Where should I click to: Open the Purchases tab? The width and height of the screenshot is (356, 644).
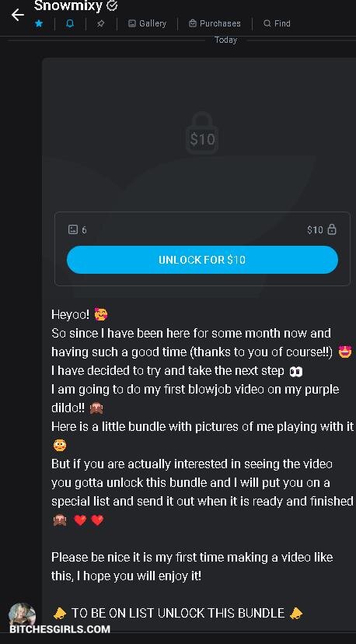pos(215,23)
